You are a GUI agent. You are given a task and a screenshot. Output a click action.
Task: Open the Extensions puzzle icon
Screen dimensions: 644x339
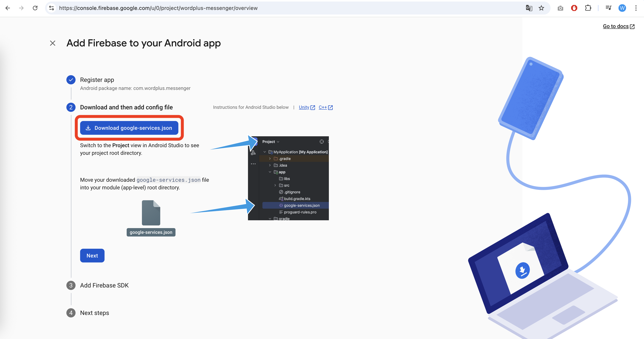(x=588, y=8)
